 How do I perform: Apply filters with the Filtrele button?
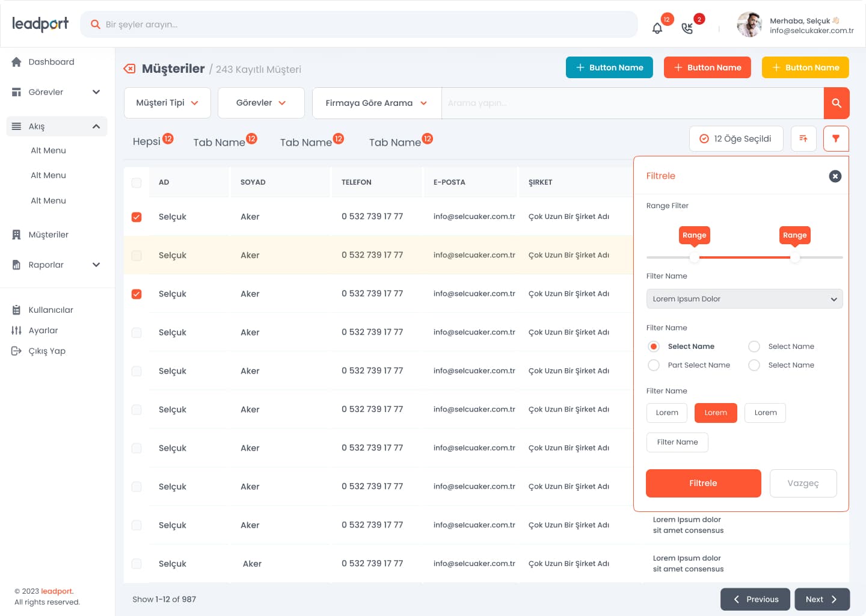point(704,483)
